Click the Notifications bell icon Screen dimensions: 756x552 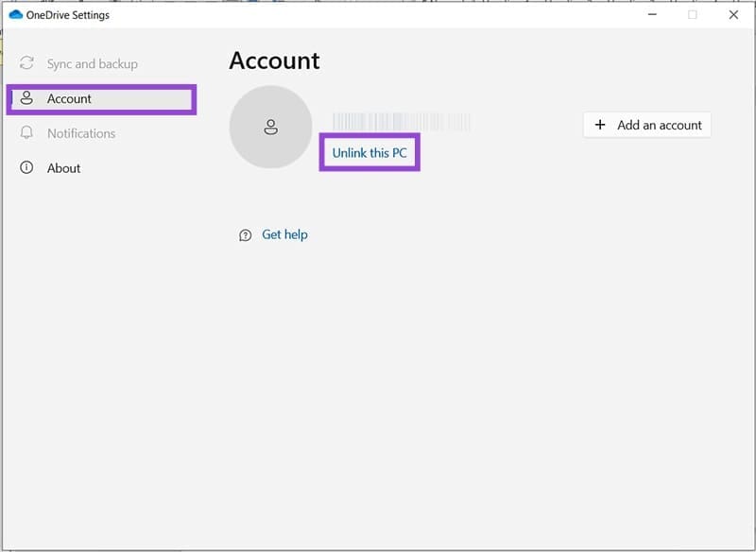point(26,133)
